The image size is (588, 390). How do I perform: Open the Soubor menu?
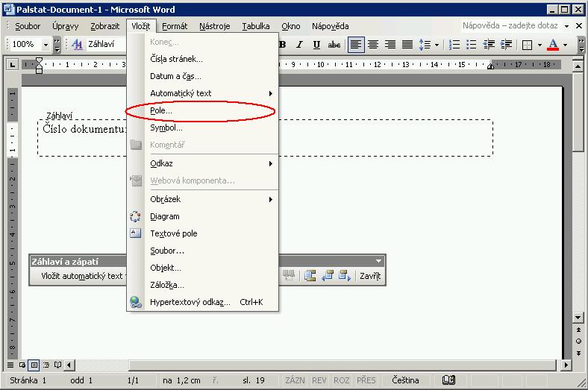(28, 26)
